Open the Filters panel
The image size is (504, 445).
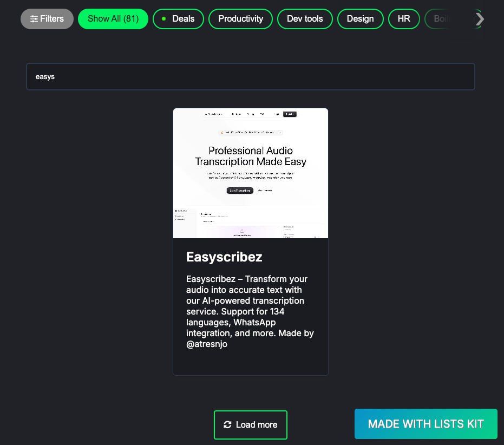[x=47, y=19]
